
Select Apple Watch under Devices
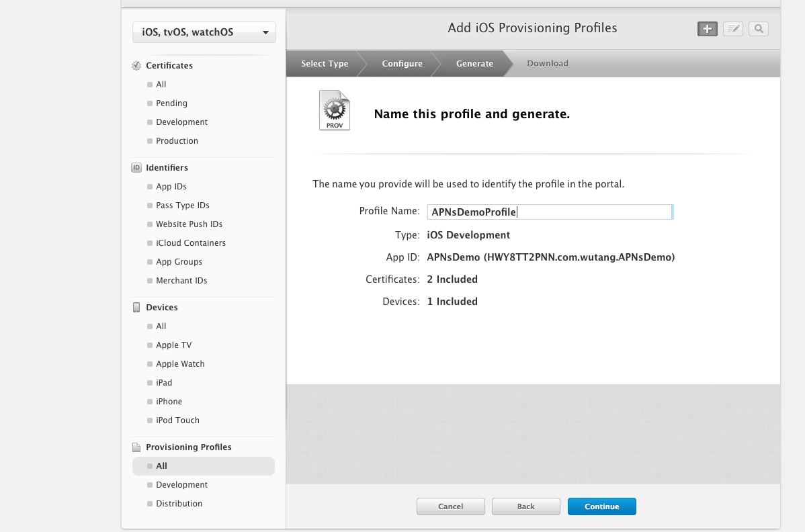click(180, 364)
